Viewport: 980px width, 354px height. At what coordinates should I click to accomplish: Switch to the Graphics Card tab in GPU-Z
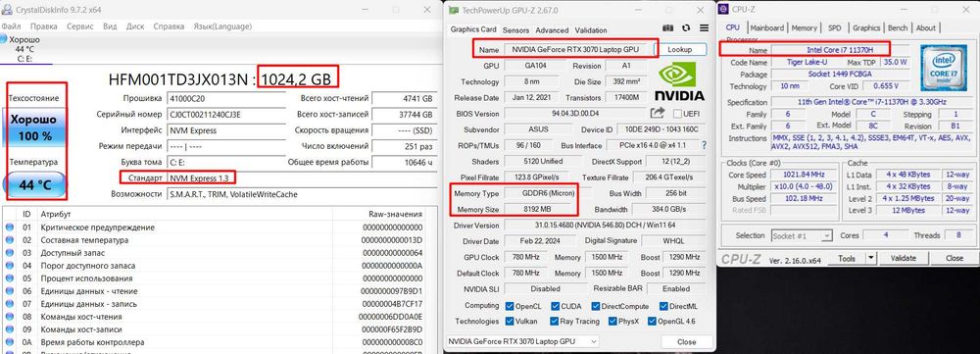click(x=473, y=29)
